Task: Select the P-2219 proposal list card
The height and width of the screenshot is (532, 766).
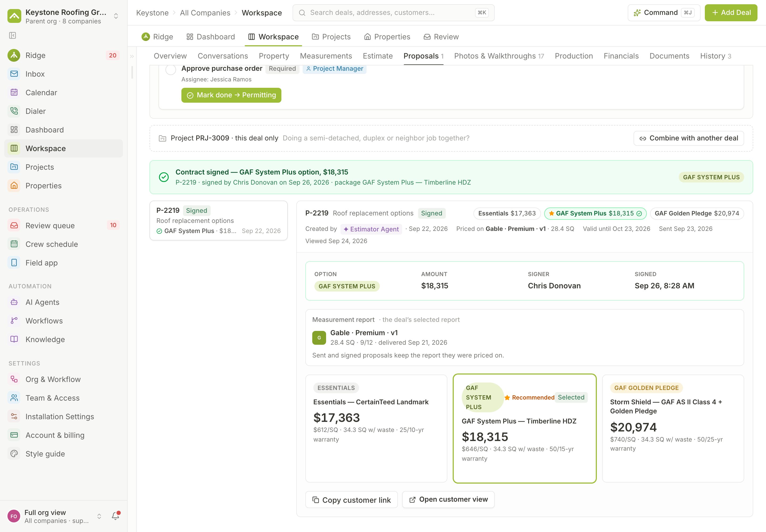Action: coord(219,220)
